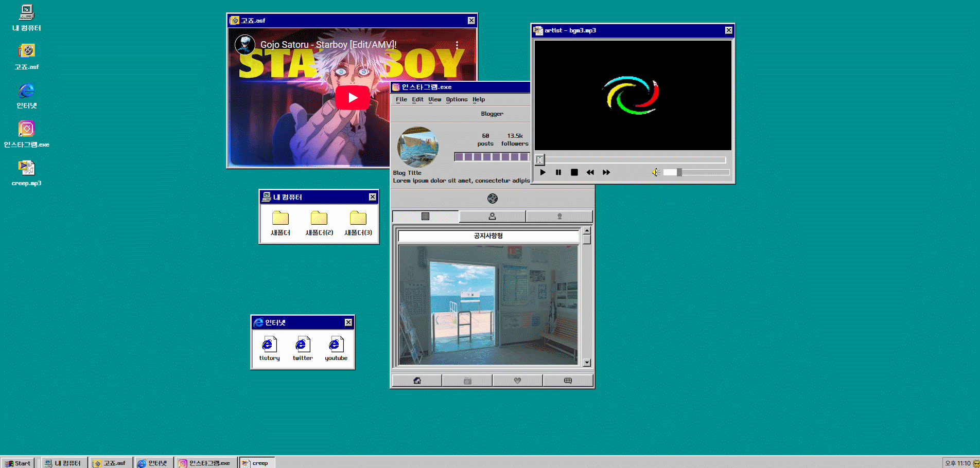Screen dimensions: 980x468
Task: Open the 새폴더 folder
Action: [x=281, y=223]
